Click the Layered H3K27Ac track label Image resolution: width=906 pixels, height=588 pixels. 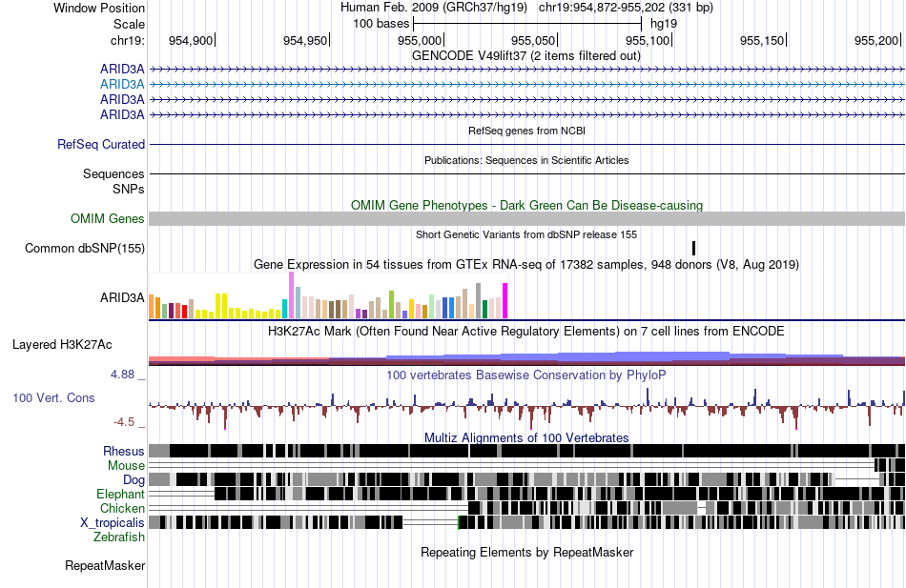point(62,345)
